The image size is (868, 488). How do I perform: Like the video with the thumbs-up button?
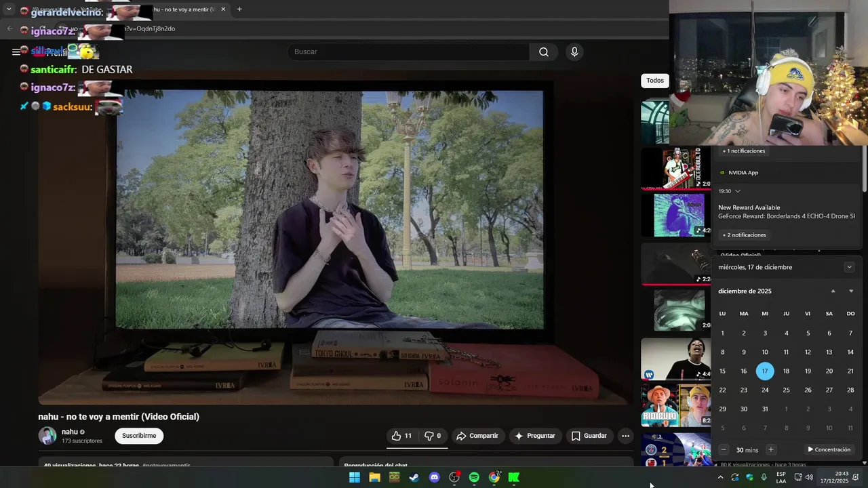pyautogui.click(x=401, y=436)
